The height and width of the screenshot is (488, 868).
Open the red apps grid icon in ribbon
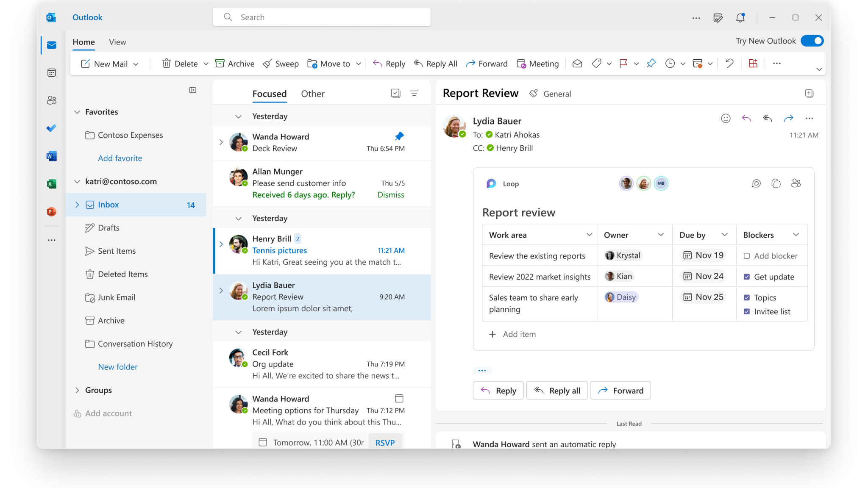coord(753,64)
